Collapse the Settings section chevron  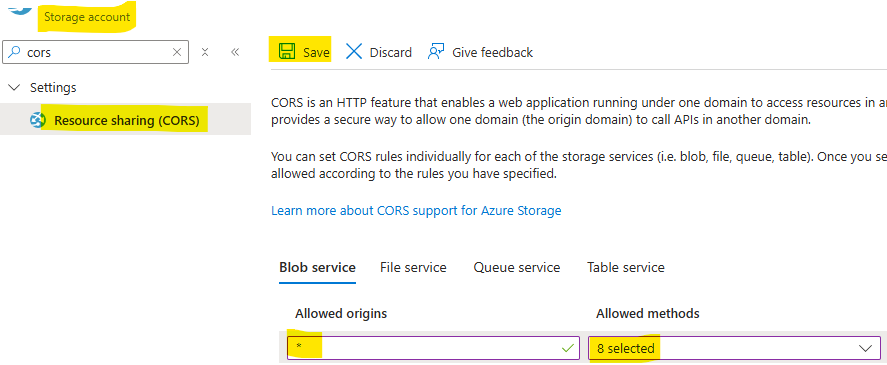tap(14, 88)
